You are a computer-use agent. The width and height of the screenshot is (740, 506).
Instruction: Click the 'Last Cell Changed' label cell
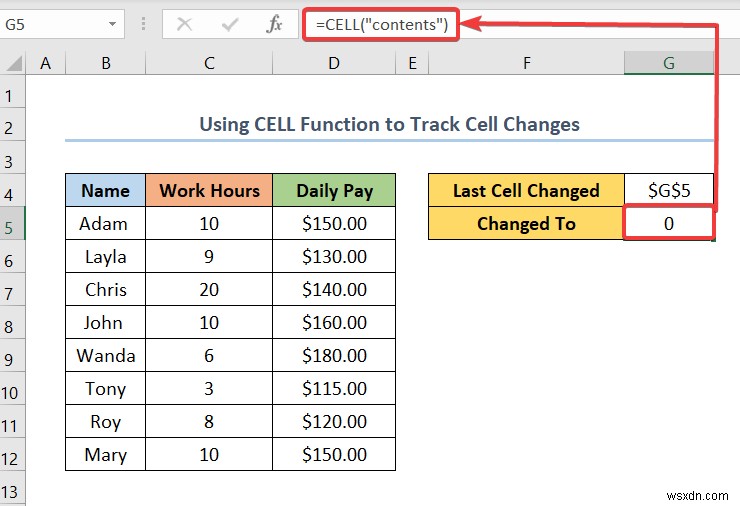click(526, 190)
